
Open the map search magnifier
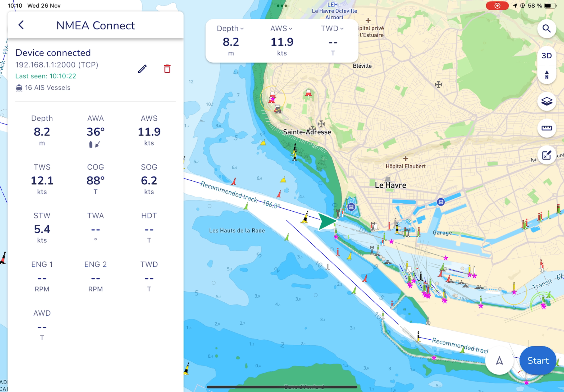point(546,29)
